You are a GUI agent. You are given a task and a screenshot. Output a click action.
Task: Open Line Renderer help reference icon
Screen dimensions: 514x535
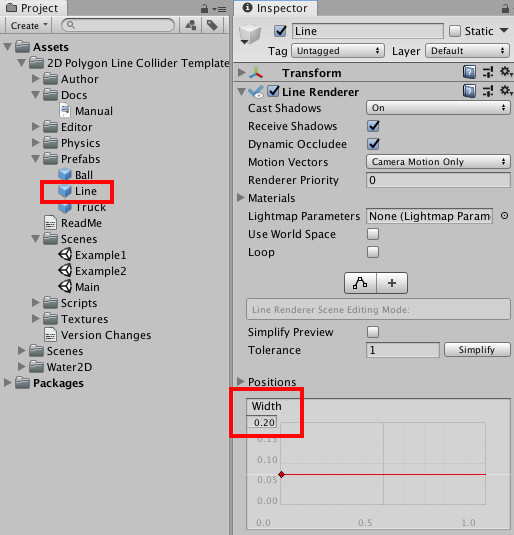tap(469, 91)
